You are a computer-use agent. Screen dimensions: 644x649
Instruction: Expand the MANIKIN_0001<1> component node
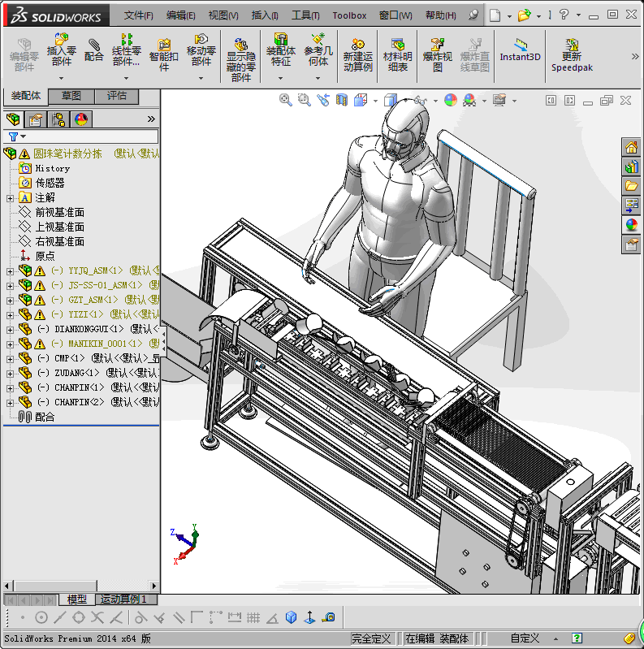(x=10, y=344)
